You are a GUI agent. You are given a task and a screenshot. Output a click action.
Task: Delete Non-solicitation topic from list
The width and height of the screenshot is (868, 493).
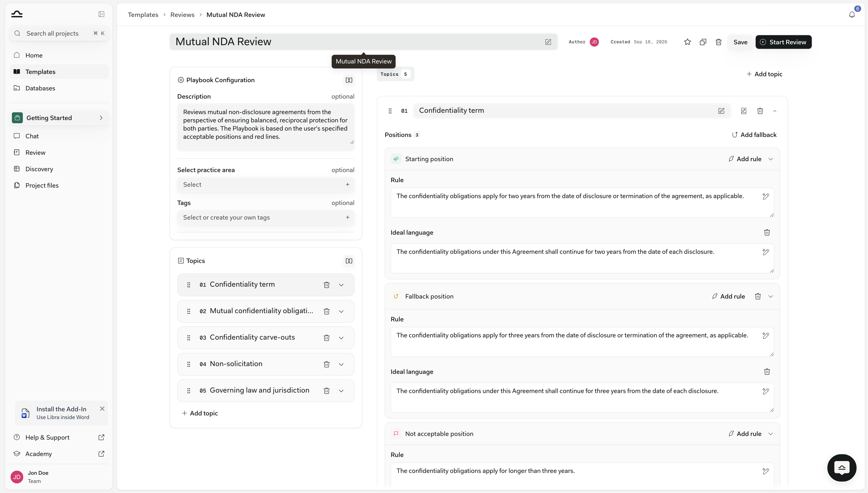pyautogui.click(x=327, y=364)
